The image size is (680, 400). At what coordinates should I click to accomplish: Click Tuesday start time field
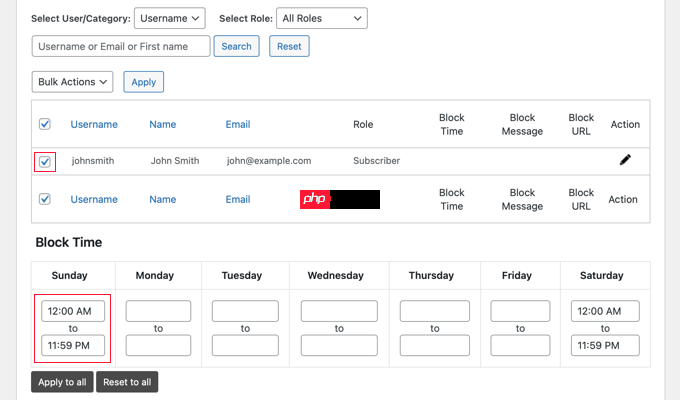click(245, 311)
